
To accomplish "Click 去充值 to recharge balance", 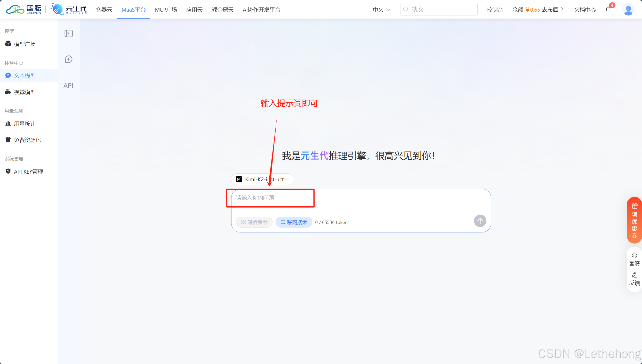I will tap(550, 10).
